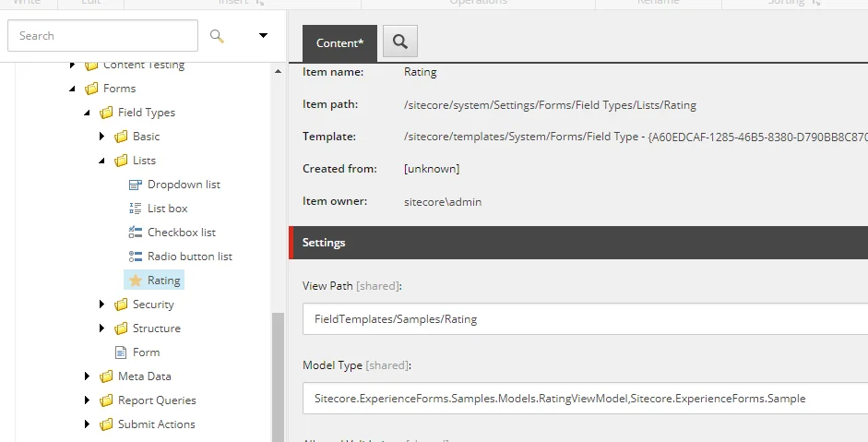Click the Forms folder icon

91,89
